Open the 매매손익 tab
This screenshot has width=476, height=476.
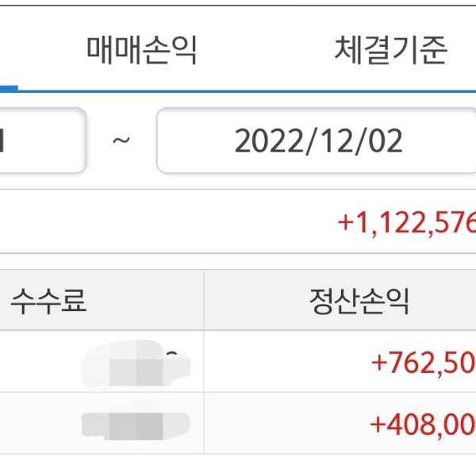[x=141, y=51]
